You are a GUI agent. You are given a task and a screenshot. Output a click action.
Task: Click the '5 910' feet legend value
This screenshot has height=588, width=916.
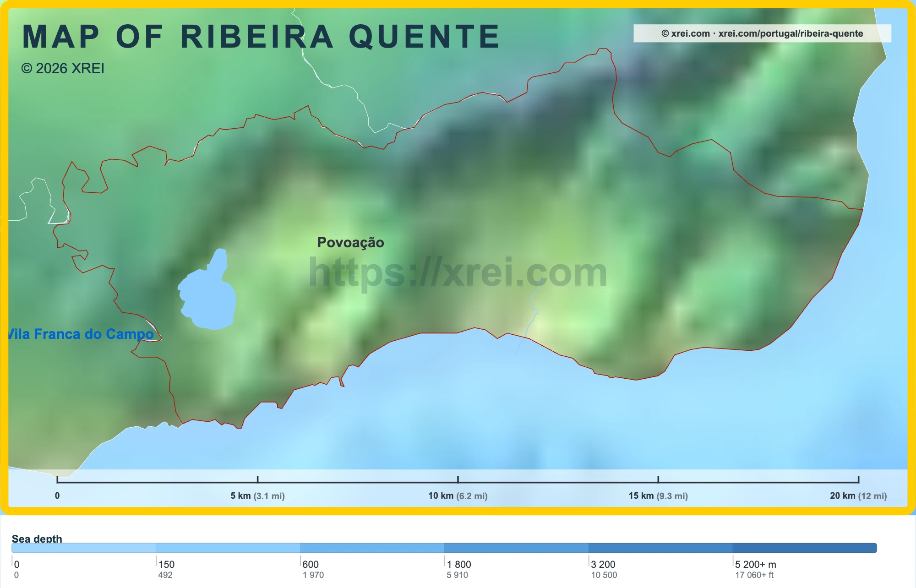tap(458, 575)
